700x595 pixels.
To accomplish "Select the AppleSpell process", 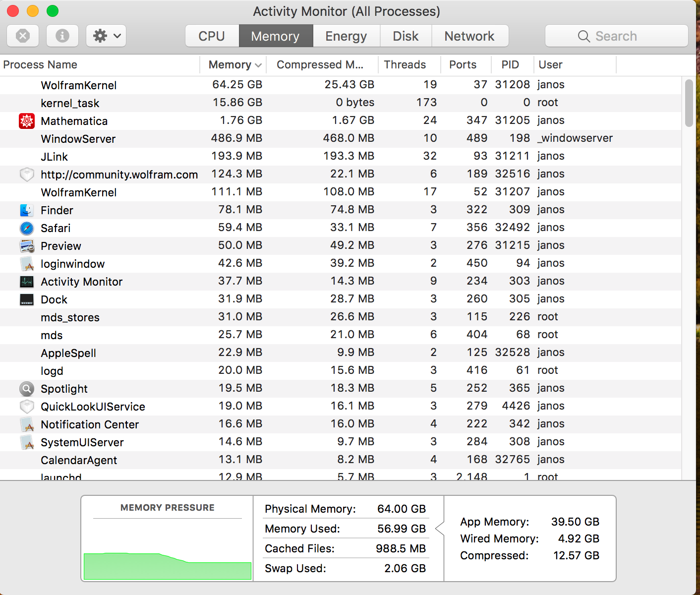I will 341,353.
